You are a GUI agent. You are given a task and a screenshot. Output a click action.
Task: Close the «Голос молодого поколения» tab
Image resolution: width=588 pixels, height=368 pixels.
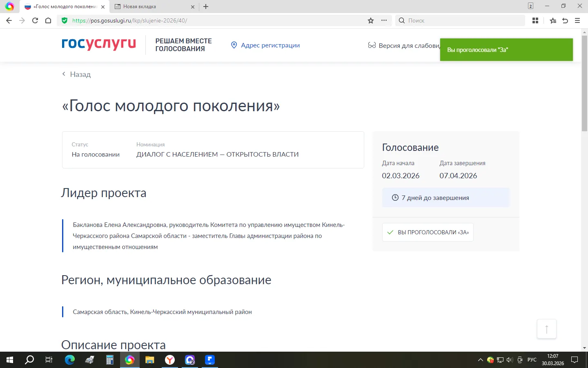(x=103, y=7)
